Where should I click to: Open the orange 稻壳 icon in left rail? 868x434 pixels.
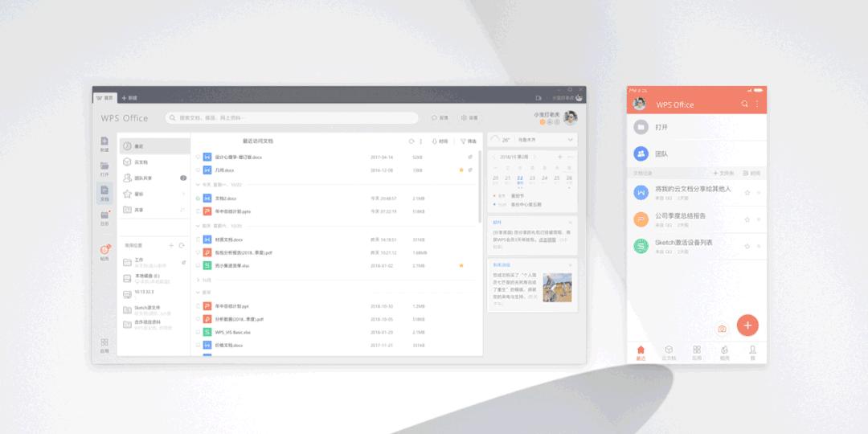[104, 250]
